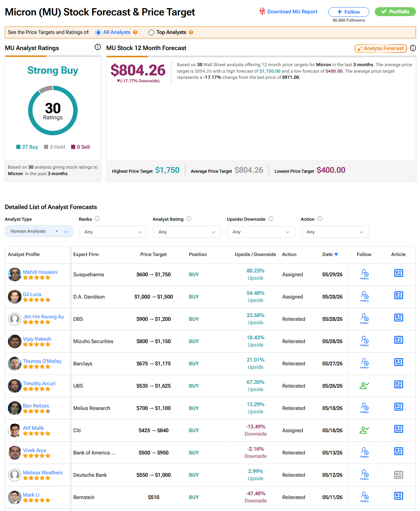The height and width of the screenshot is (511, 420).
Task: Click Gil Luria's profile photo
Action: pyautogui.click(x=15, y=297)
